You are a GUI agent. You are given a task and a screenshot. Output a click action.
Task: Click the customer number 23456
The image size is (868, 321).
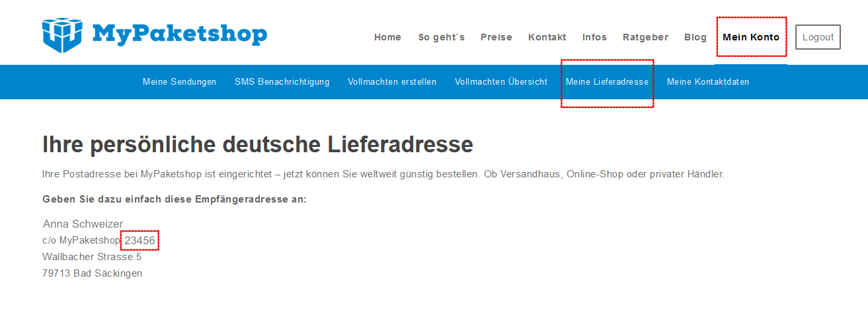(140, 241)
